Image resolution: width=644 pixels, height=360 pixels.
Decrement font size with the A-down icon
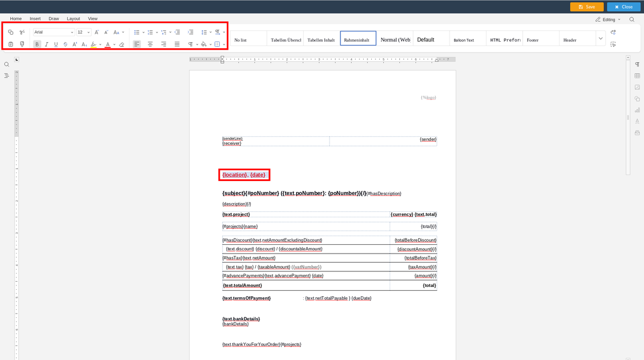(x=106, y=32)
